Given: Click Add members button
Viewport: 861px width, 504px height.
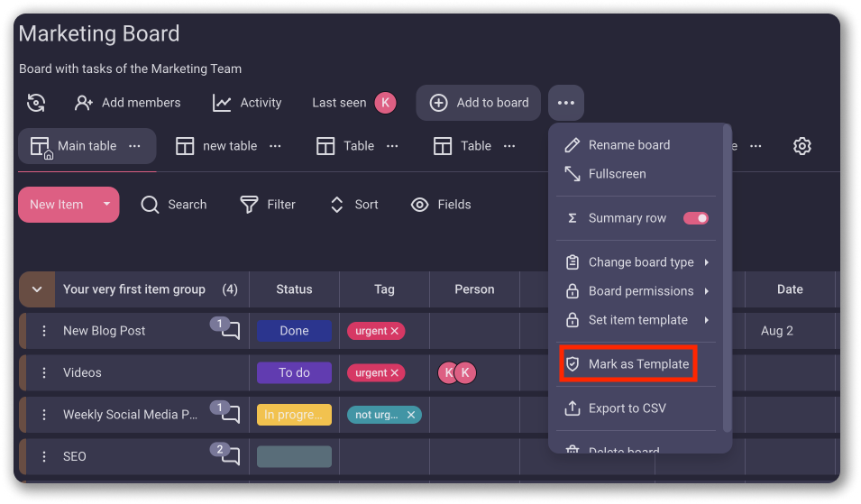Looking at the screenshot, I should 127,103.
